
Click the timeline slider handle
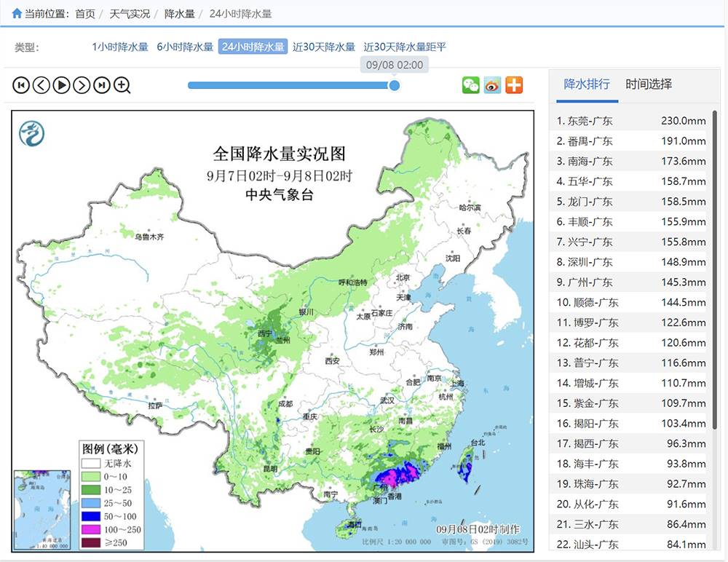point(395,85)
